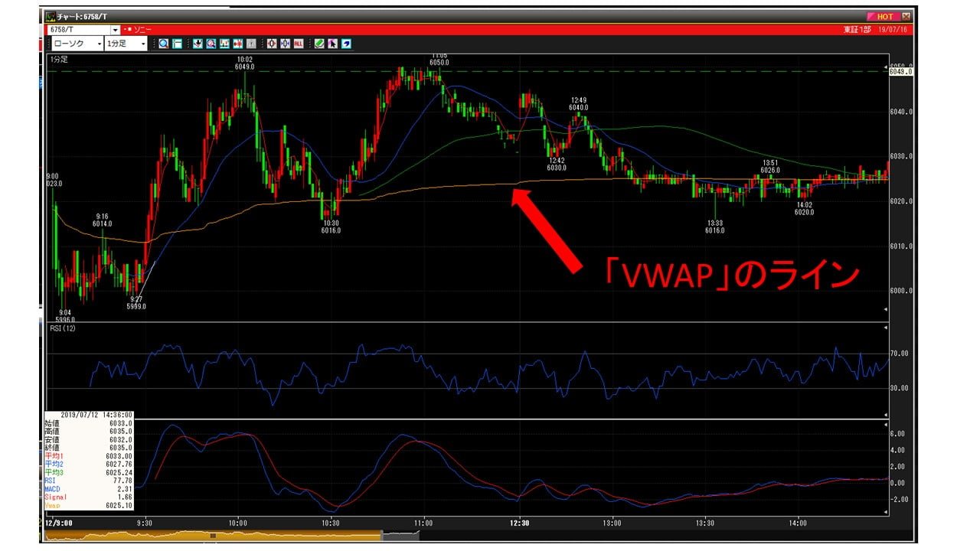Image resolution: width=980 pixels, height=551 pixels.
Task: Click the download arrow chart icon
Action: 197,44
